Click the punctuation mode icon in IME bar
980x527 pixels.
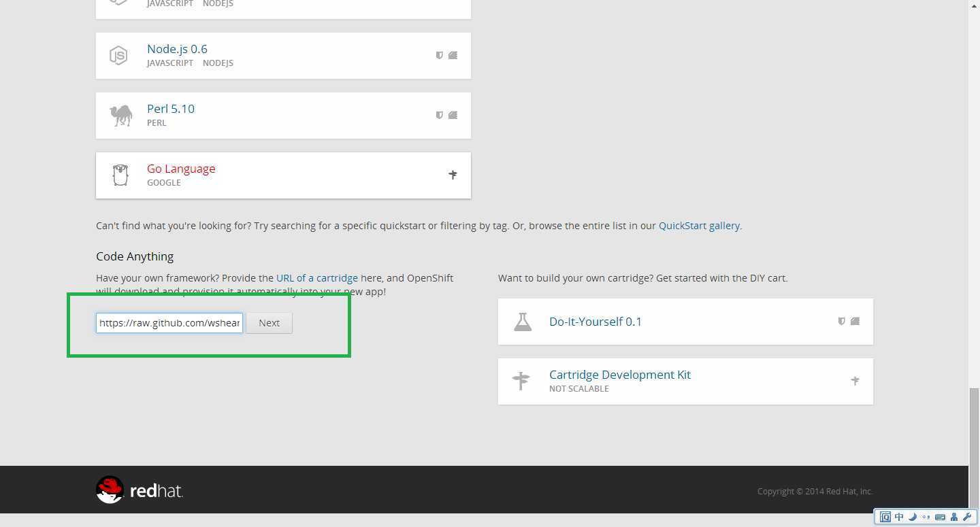[x=926, y=517]
